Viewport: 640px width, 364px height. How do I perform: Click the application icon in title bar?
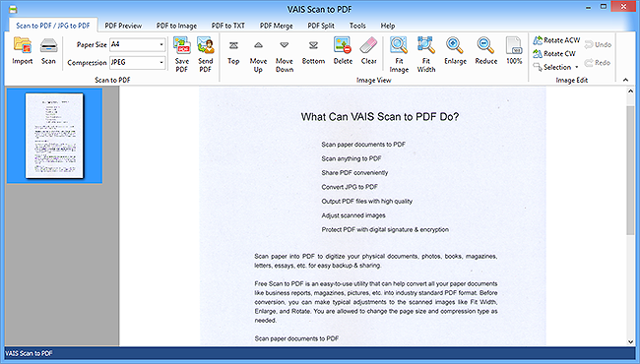click(13, 9)
